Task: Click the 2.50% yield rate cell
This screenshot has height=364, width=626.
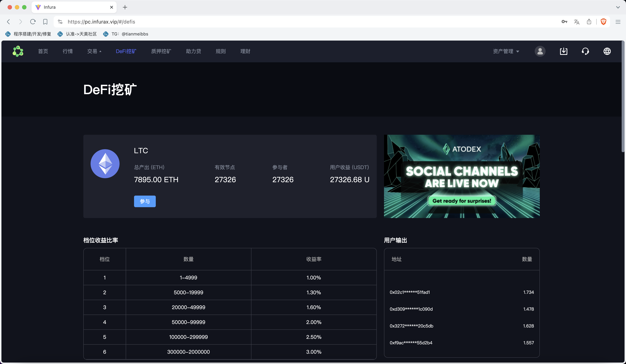Action: pyautogui.click(x=314, y=337)
